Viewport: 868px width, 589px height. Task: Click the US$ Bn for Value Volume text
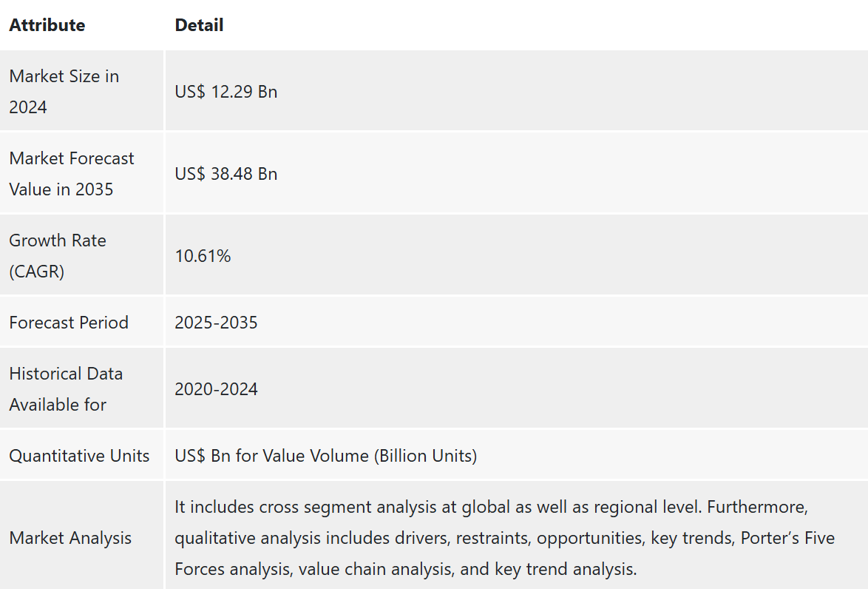(272, 456)
